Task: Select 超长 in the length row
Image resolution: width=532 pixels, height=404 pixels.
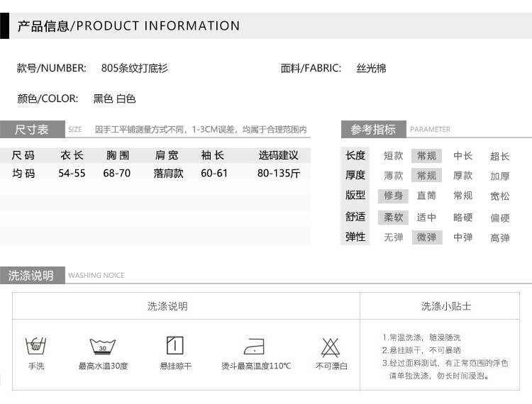Action: 499,156
